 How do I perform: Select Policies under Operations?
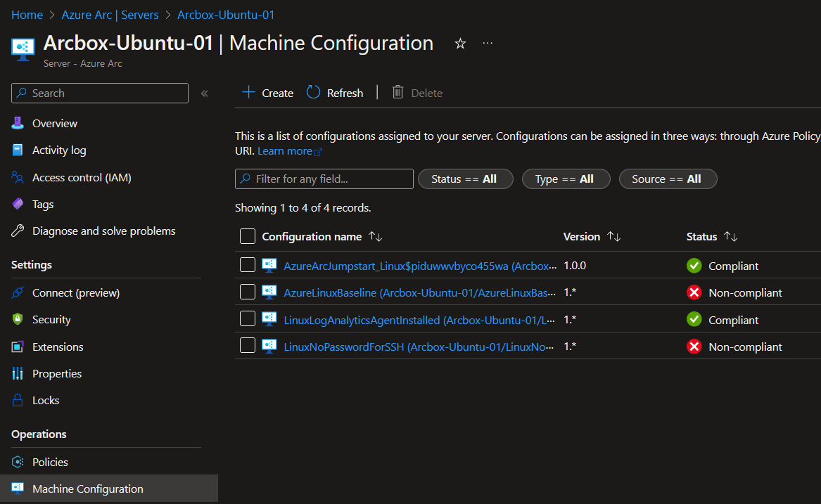[x=50, y=462]
